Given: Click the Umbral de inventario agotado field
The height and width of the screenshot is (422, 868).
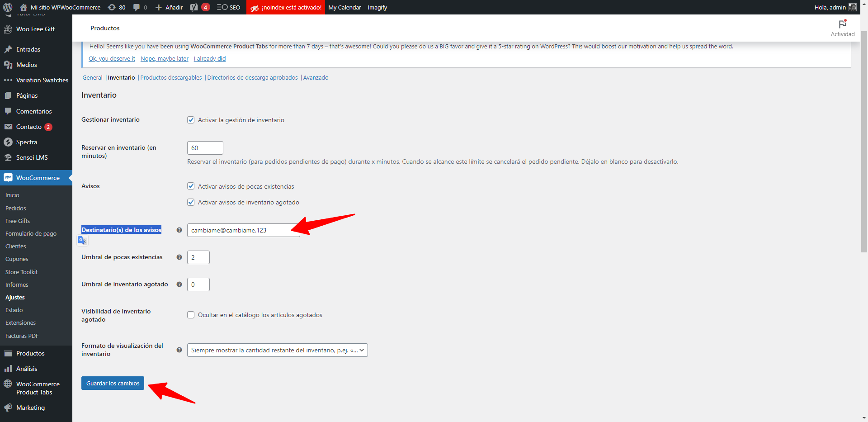Looking at the screenshot, I should 198,284.
